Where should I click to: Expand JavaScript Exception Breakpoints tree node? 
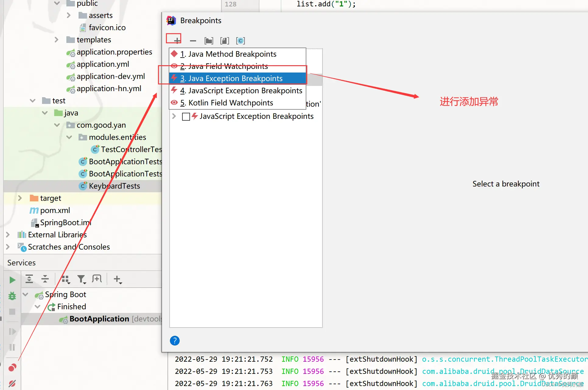(174, 116)
